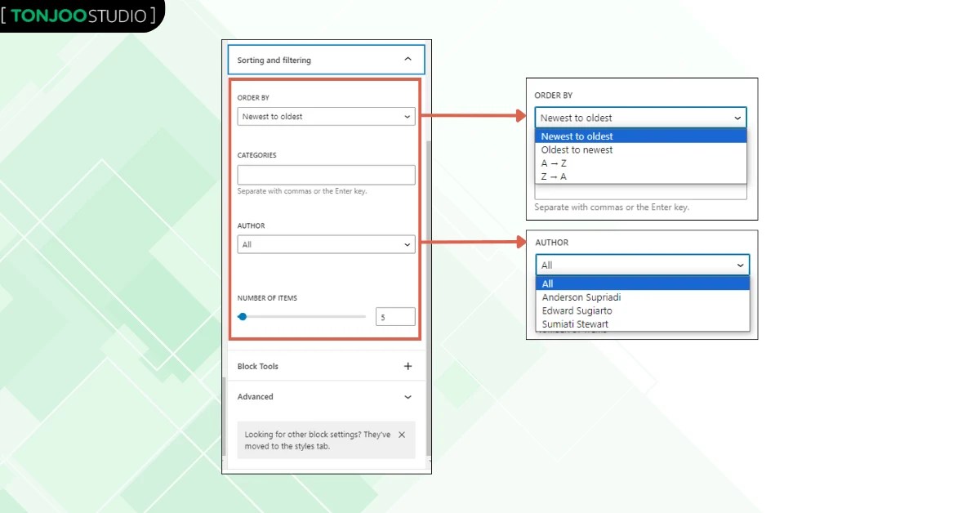The image size is (980, 513).
Task: Select author Anderson Supriadi
Action: [643, 297]
